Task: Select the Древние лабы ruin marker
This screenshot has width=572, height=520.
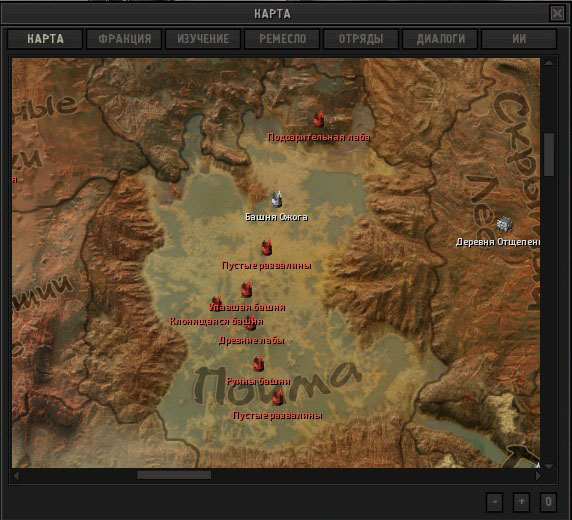Action: [x=251, y=323]
